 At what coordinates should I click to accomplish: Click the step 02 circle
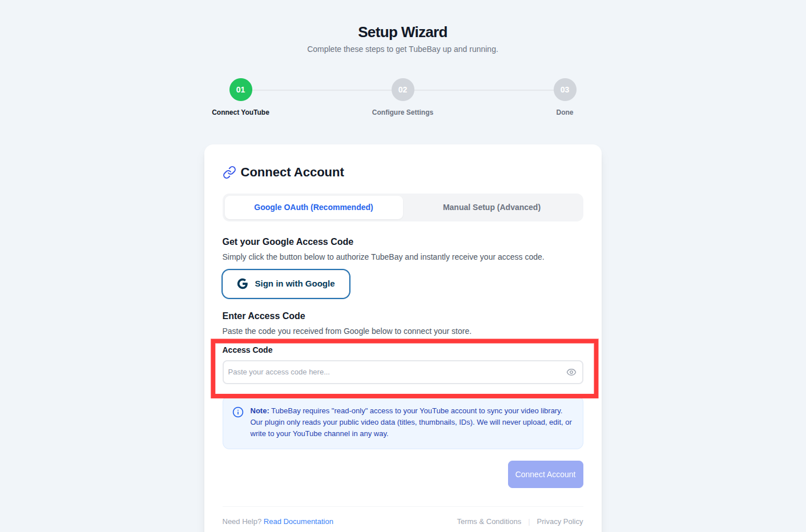(x=403, y=90)
